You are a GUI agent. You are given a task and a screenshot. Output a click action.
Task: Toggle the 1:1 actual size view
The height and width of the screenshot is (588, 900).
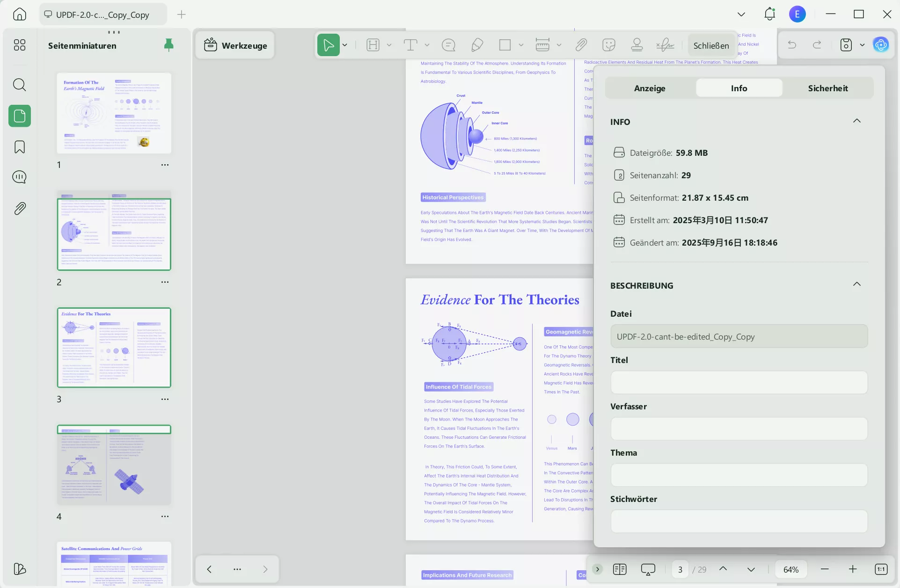pos(881,569)
